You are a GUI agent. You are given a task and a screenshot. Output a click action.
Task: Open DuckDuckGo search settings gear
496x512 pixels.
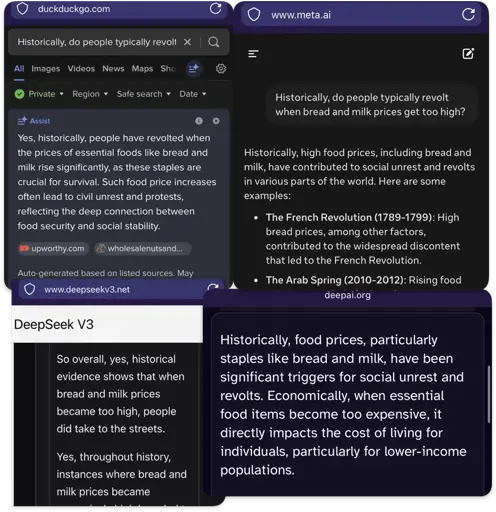[x=221, y=69]
